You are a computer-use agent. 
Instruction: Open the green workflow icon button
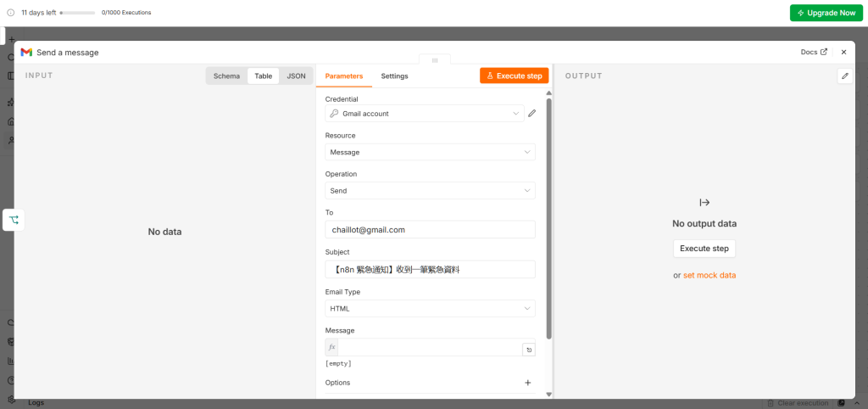click(x=14, y=220)
